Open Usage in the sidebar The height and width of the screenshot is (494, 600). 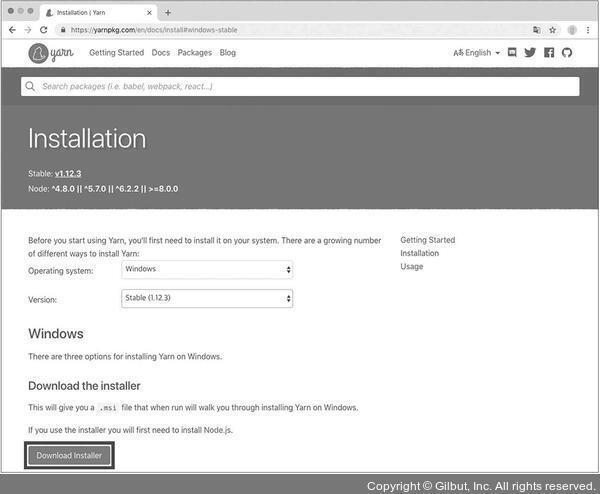pos(411,267)
